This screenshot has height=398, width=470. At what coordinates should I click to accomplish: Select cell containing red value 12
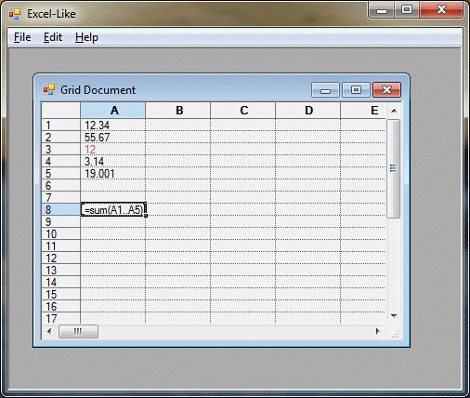(x=113, y=149)
